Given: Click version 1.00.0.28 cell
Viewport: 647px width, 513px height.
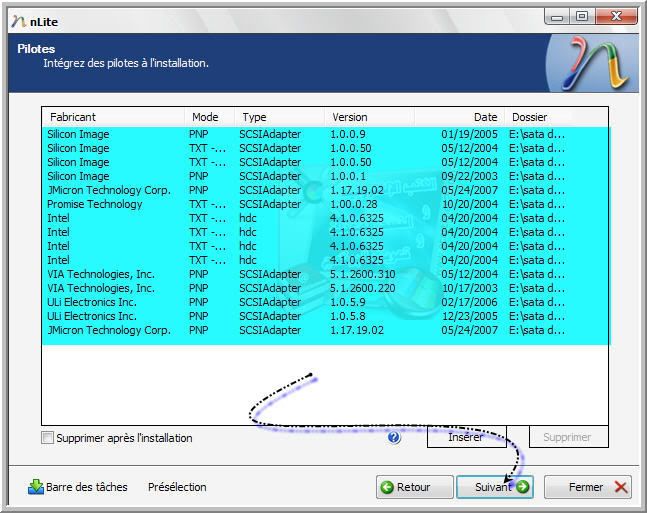Looking at the screenshot, I should pos(354,204).
